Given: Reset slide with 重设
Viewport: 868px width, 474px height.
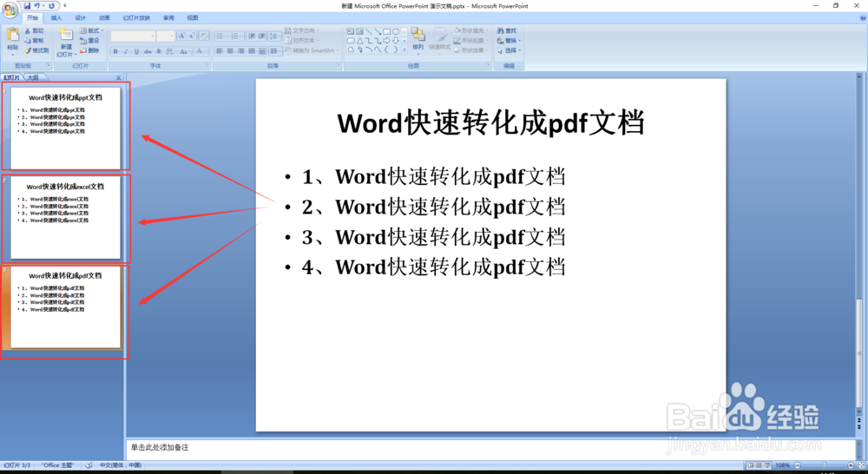Looking at the screenshot, I should [x=89, y=41].
